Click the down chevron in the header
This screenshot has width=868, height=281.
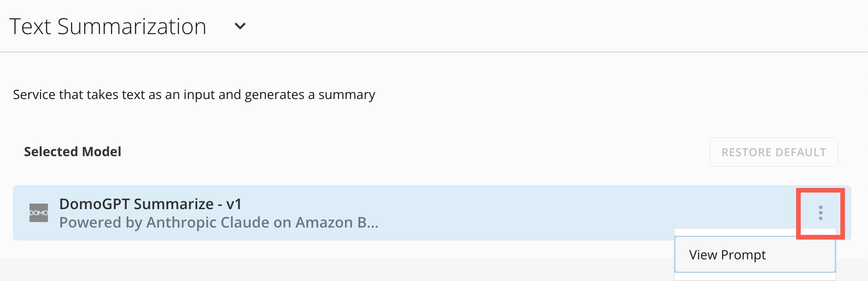(240, 26)
